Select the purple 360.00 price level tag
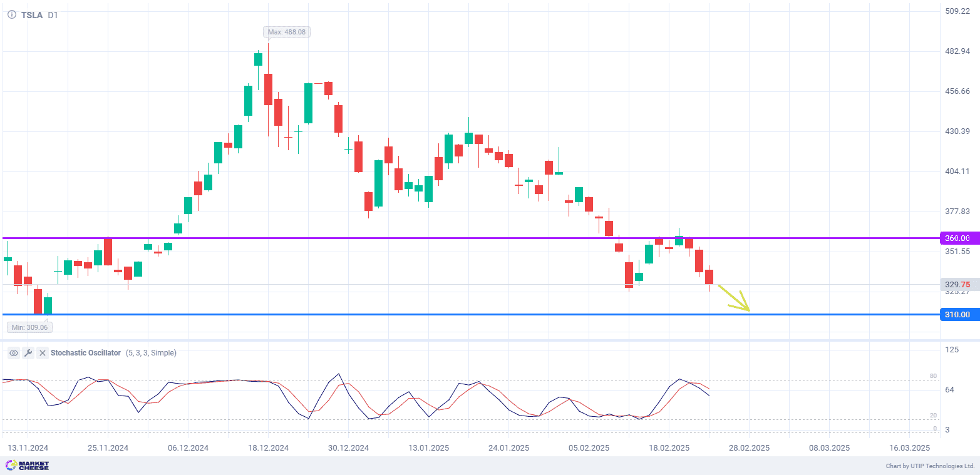 point(960,238)
